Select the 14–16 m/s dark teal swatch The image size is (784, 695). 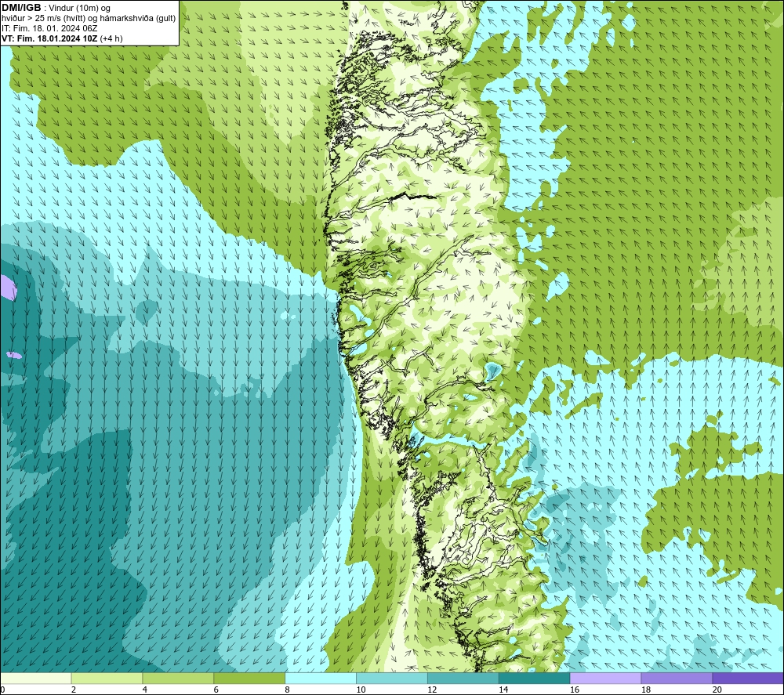535,678
